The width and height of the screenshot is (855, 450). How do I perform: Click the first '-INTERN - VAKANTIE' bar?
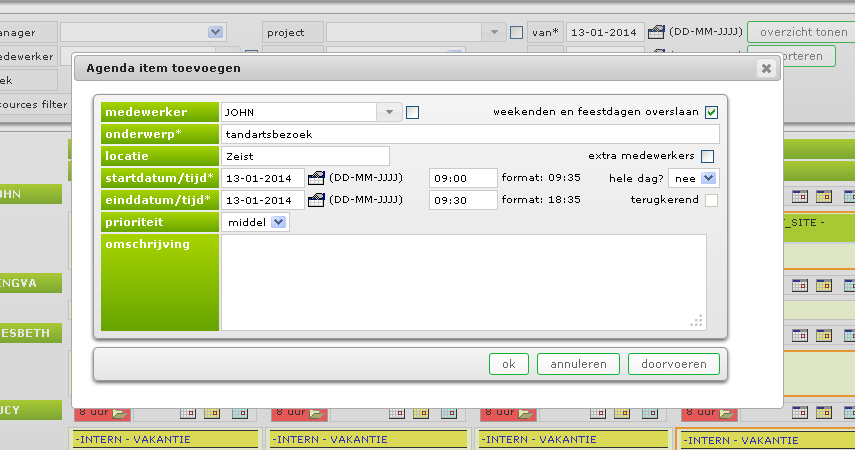tap(164, 440)
